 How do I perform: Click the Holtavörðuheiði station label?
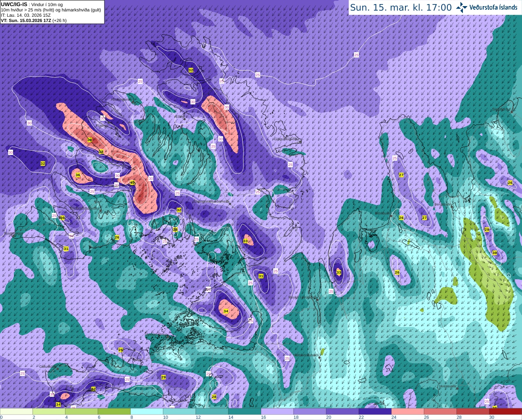(306, 355)
